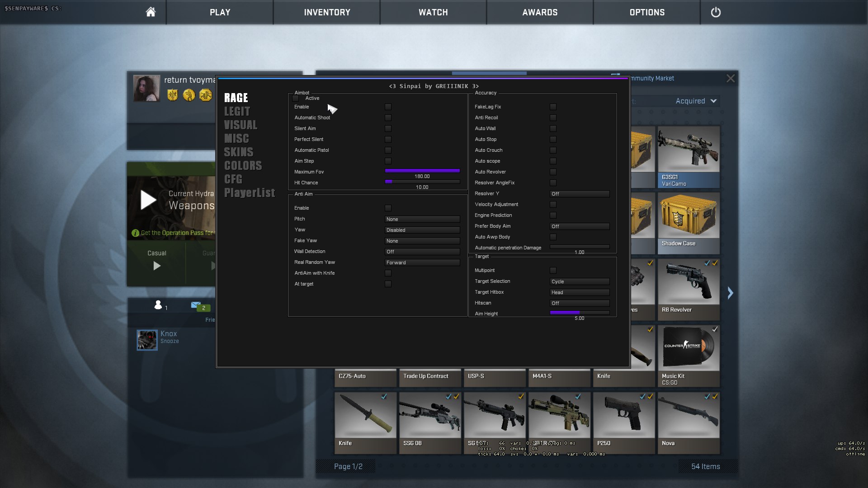Open the Acquired sort dropdown
Screen dimensions: 868x488
coord(696,101)
